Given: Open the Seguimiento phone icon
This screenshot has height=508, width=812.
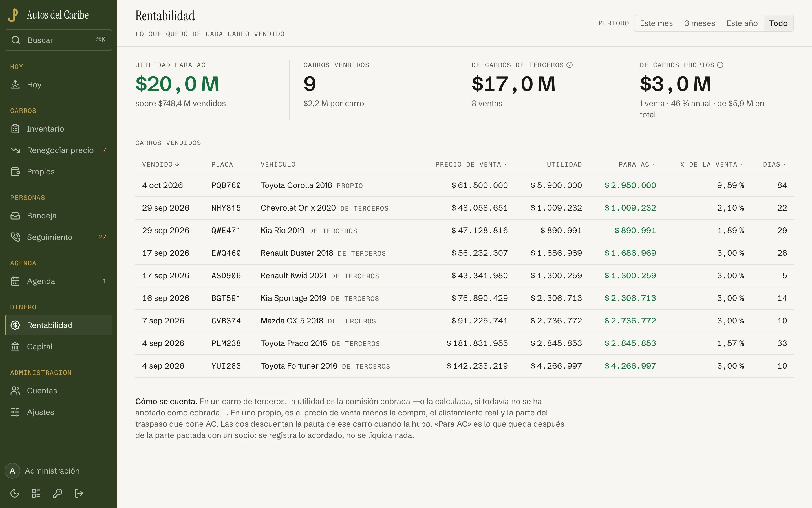Looking at the screenshot, I should (15, 237).
